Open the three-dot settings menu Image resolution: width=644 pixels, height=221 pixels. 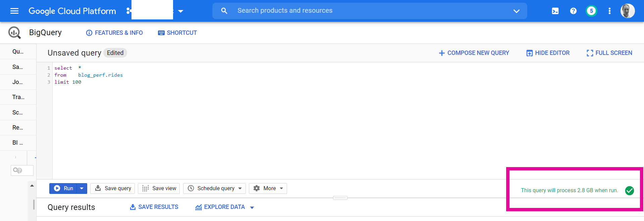[609, 11]
